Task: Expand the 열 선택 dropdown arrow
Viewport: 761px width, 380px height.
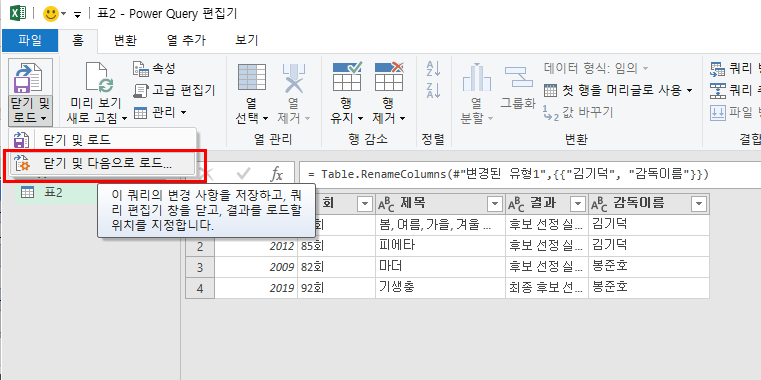Action: (x=265, y=118)
